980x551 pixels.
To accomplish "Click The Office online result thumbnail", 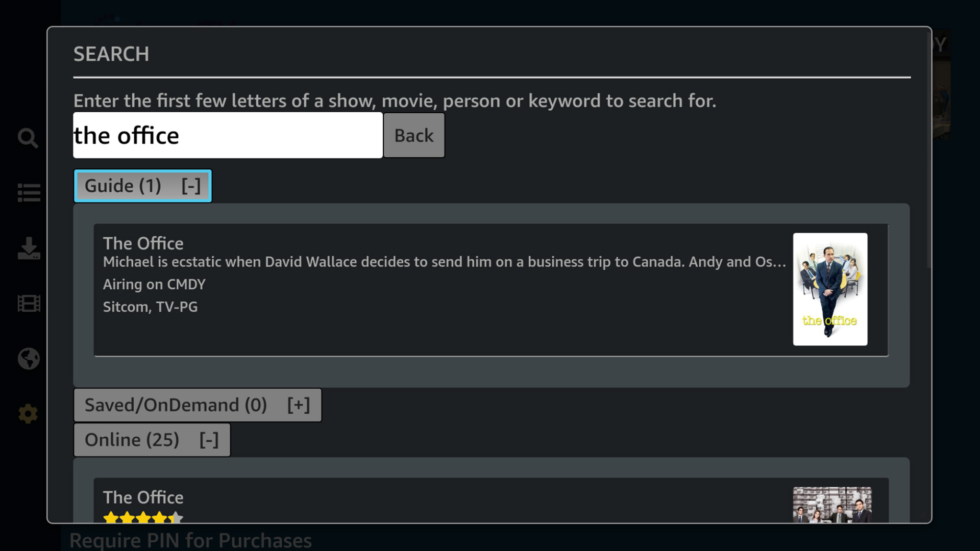I will (x=832, y=505).
